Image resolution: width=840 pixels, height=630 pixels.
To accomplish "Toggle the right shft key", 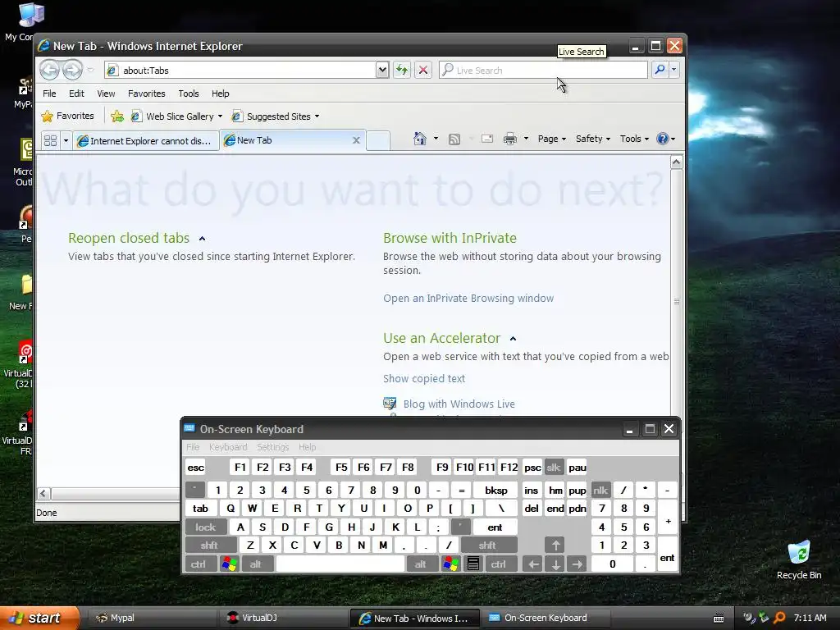I will point(487,546).
